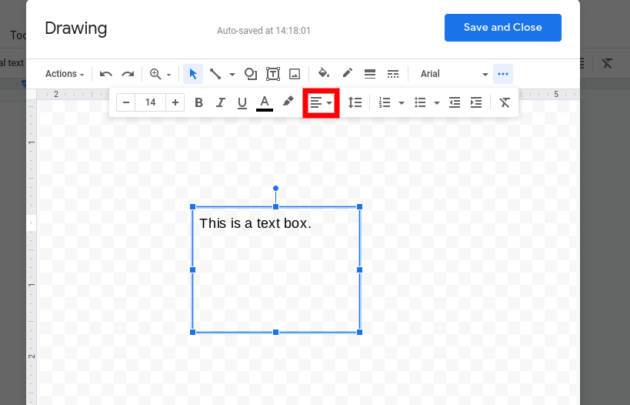The height and width of the screenshot is (405, 630).
Task: Choose the Select arrow tool
Action: (193, 74)
